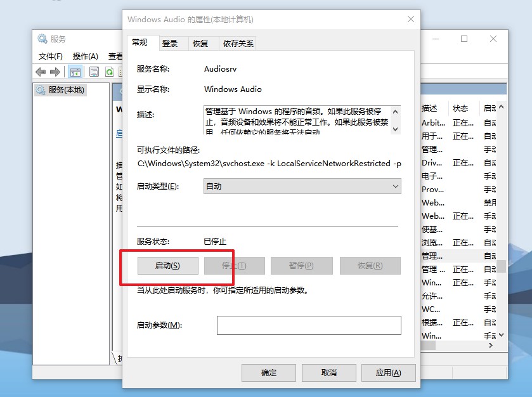Click the 启动(S) button
Image resolution: width=532 pixels, height=397 pixels.
167,265
